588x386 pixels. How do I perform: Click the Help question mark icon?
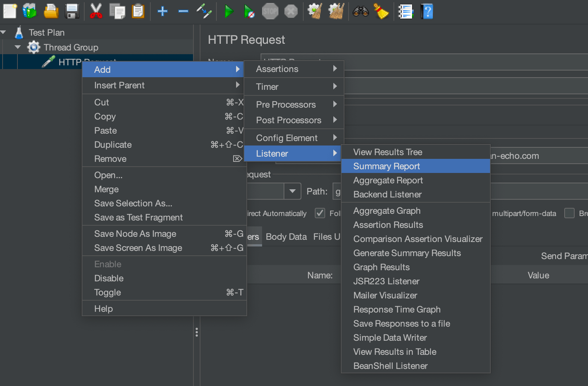(427, 11)
